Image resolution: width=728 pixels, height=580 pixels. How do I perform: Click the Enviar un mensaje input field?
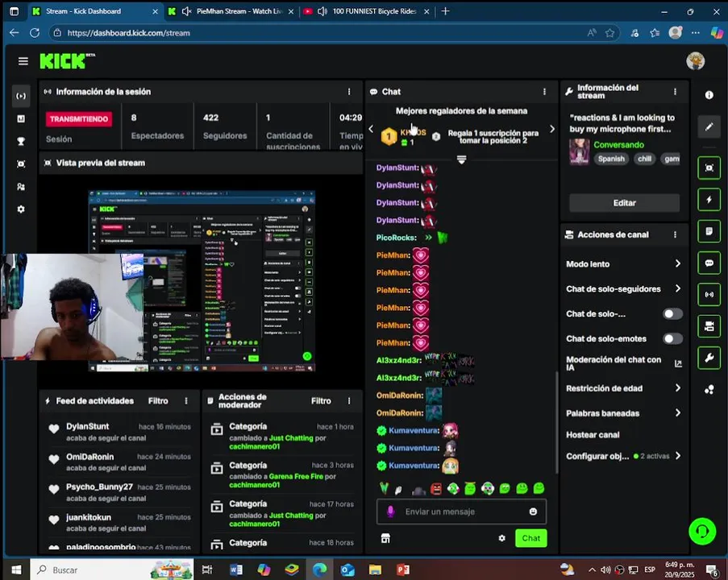(x=461, y=512)
